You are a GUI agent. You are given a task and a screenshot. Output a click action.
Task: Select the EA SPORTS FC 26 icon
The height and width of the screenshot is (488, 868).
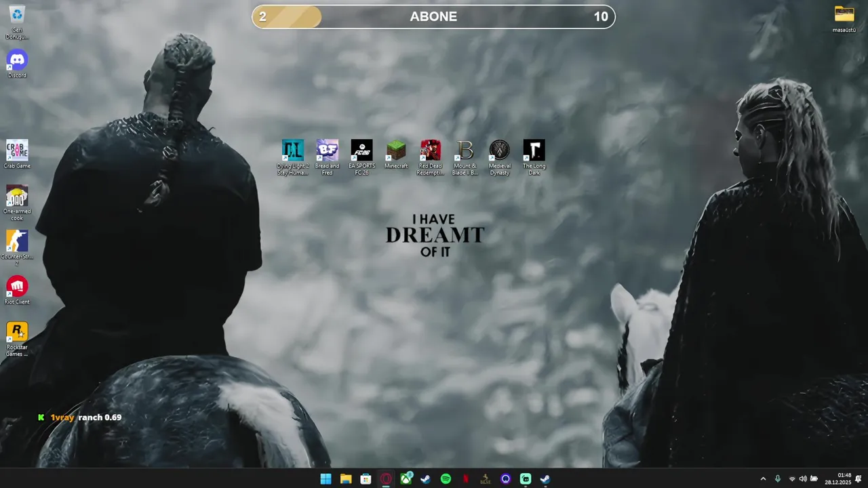click(361, 158)
